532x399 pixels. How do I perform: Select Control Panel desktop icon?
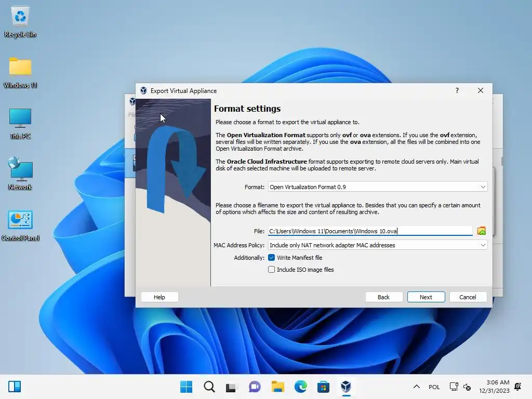point(20,225)
